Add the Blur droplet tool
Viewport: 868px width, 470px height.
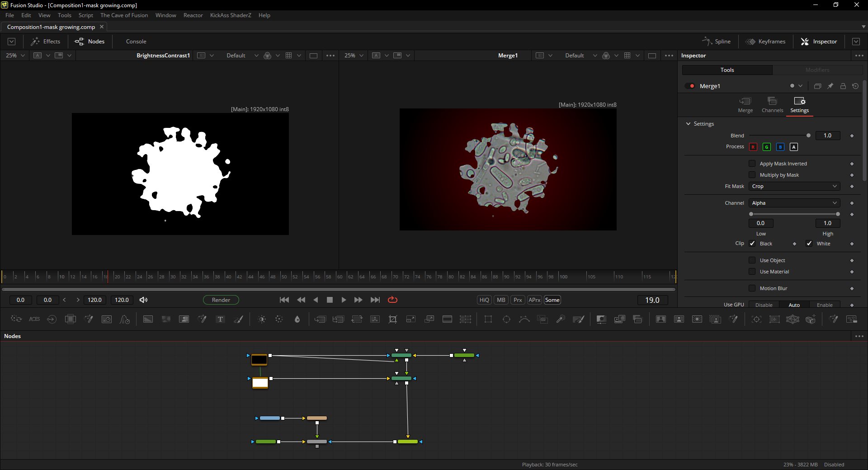(x=297, y=319)
